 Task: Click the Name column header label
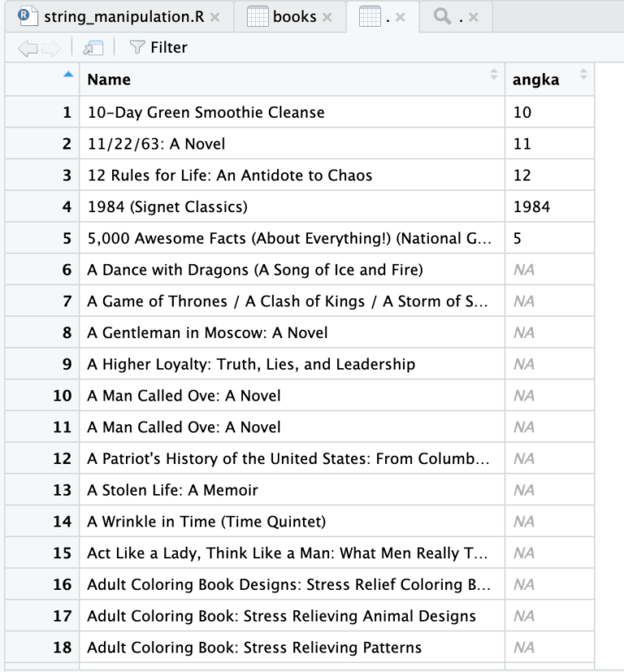pos(109,80)
